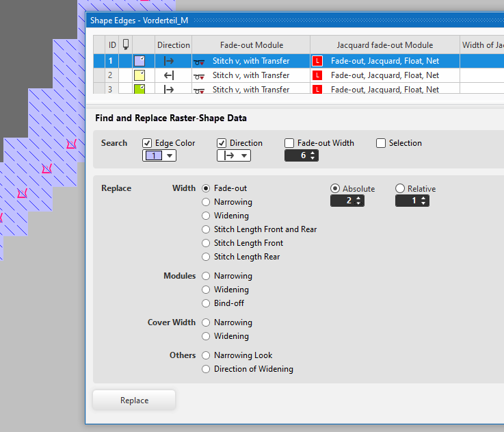Open the yellow color dropdown in row 2
504x432 pixels.
[x=140, y=75]
